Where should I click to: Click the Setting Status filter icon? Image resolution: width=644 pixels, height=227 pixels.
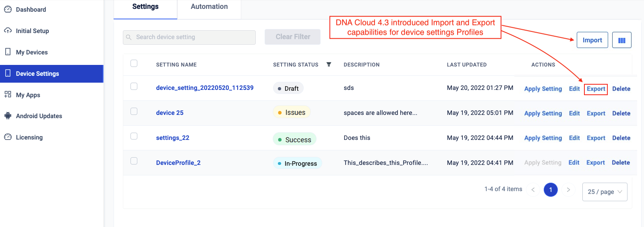tap(329, 65)
